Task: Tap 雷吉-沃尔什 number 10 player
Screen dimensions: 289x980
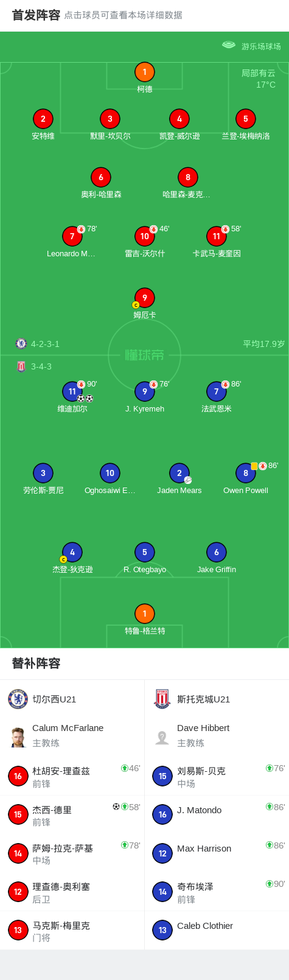Action: coord(144,236)
